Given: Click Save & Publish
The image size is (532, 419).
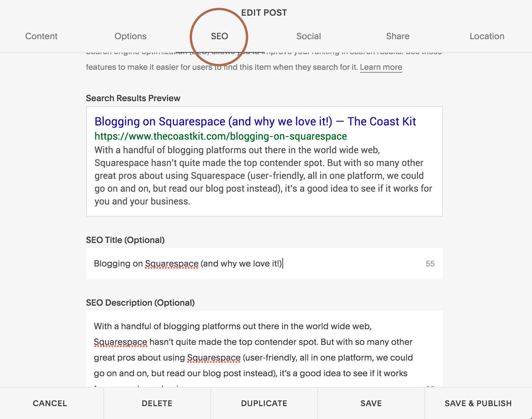Looking at the screenshot, I should pos(478,403).
